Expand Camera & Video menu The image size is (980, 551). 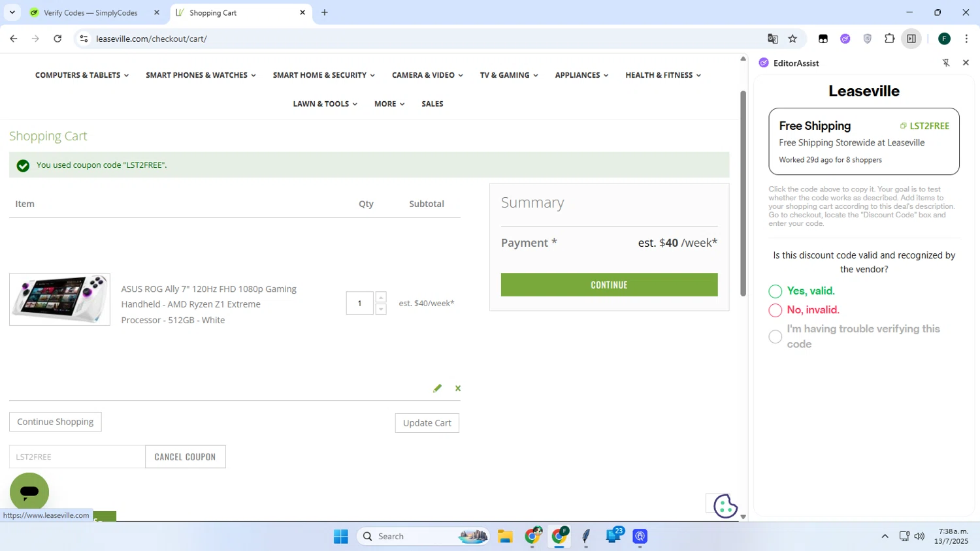point(427,75)
